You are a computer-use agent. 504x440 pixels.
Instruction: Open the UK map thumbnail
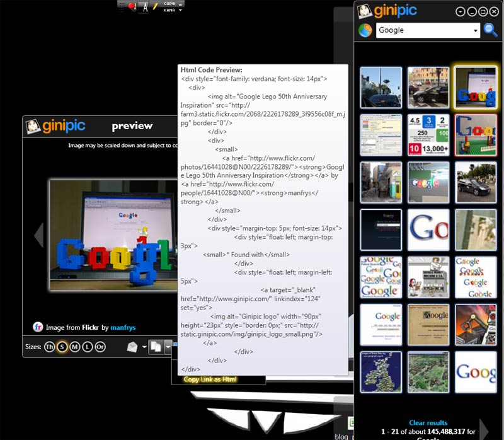(x=381, y=372)
